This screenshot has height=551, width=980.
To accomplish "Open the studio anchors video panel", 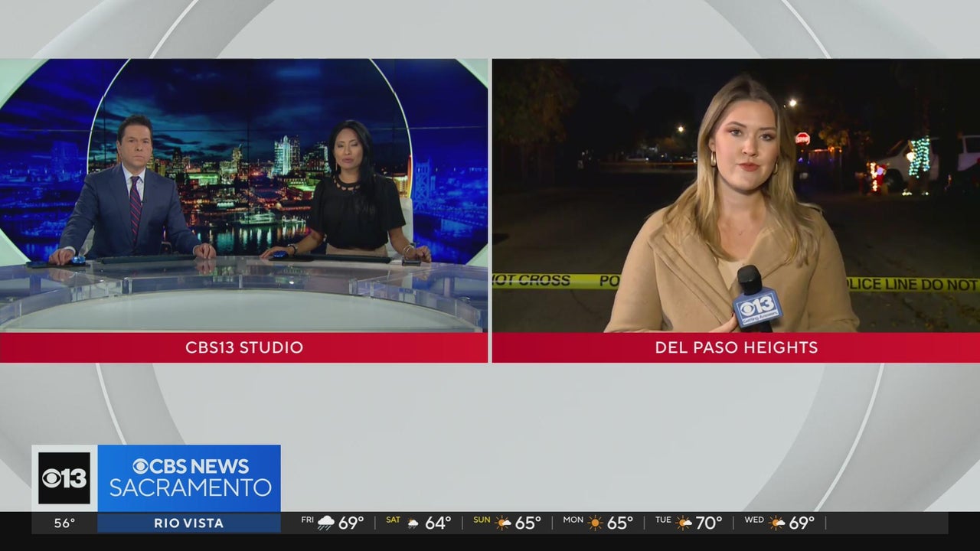I will 244,195.
